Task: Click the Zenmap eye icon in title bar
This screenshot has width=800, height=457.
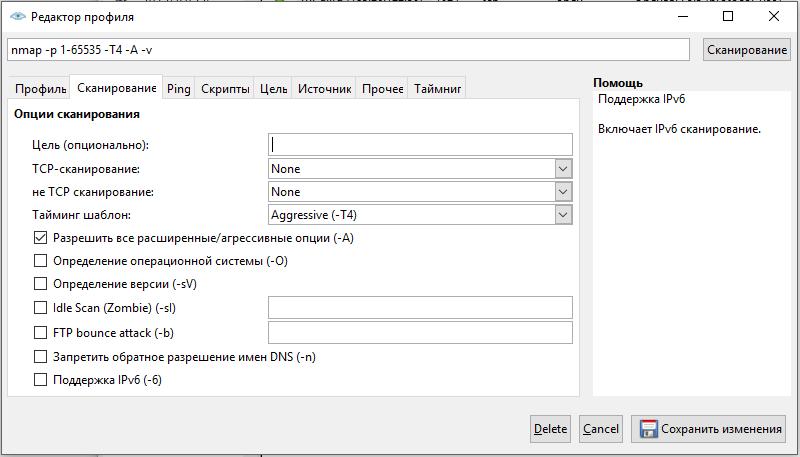Action: click(17, 17)
